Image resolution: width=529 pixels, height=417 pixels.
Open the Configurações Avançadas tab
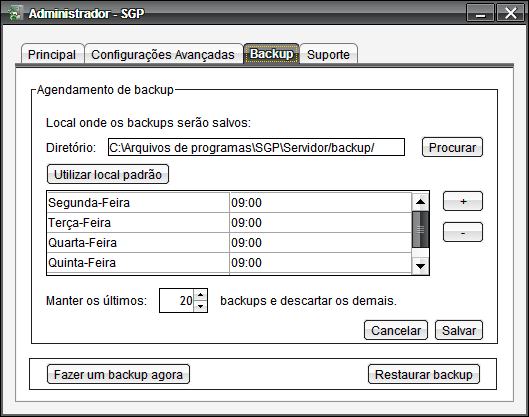pyautogui.click(x=163, y=54)
